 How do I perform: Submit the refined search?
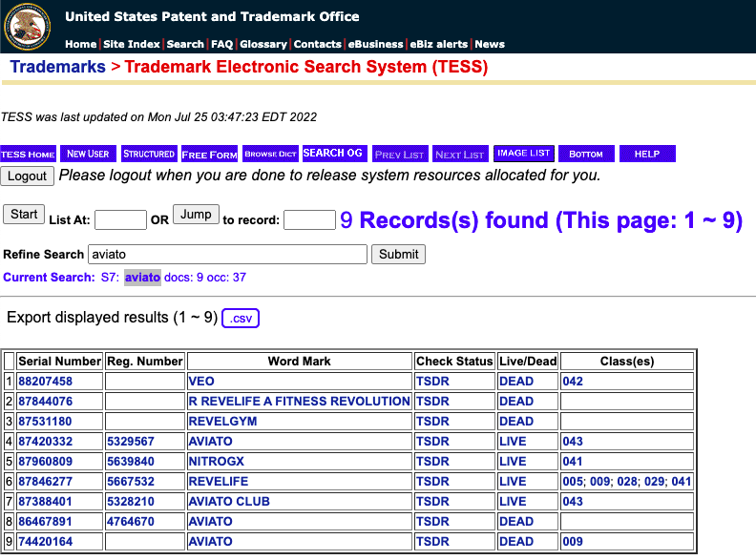click(x=398, y=254)
